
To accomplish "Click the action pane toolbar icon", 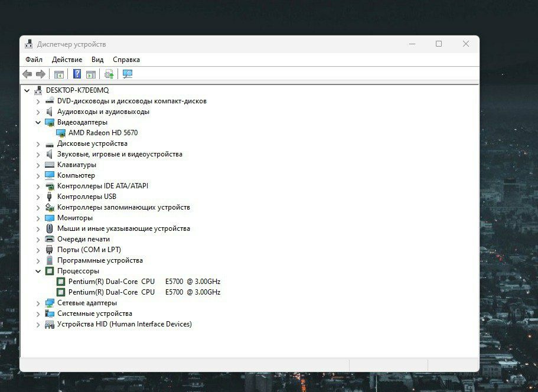I will 91,74.
